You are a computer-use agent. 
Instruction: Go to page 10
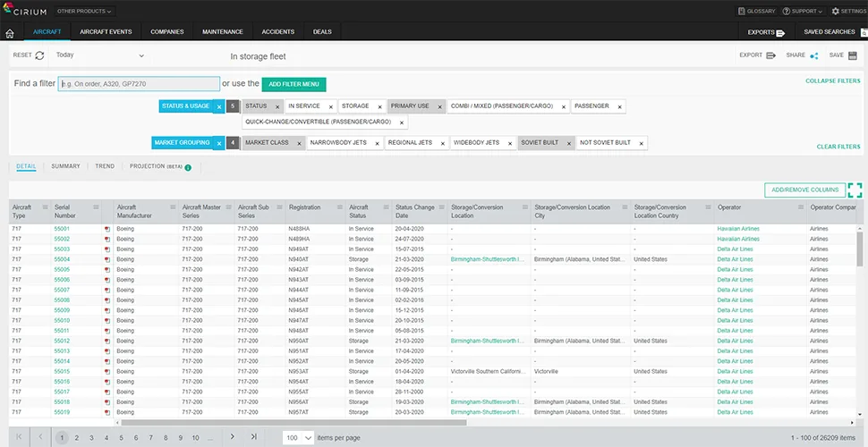click(195, 437)
